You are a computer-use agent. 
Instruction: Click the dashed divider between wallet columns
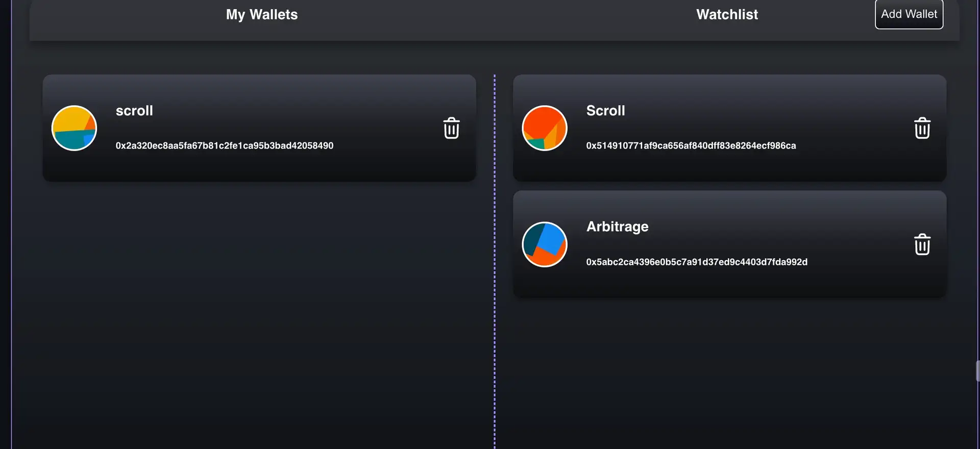tap(494, 255)
